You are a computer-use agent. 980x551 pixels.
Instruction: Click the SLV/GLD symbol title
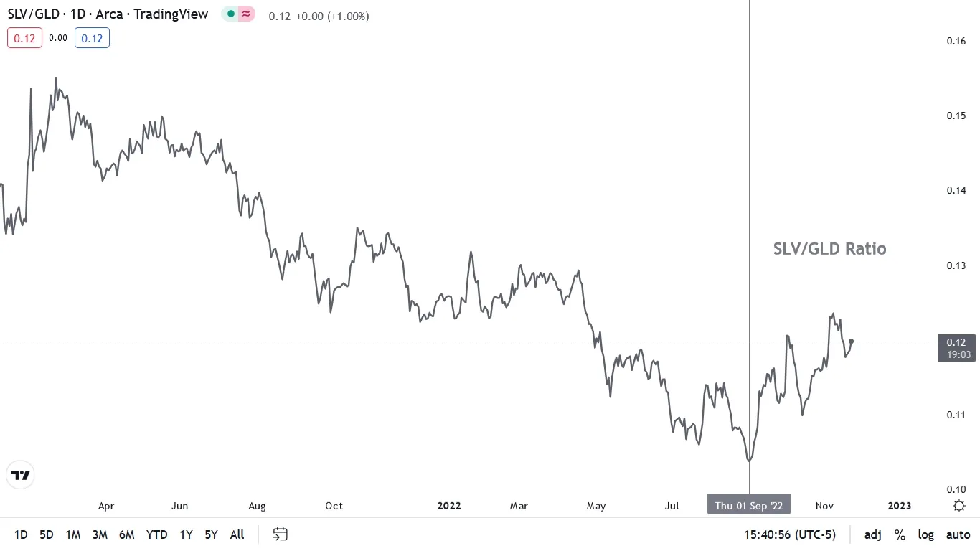[x=34, y=14]
